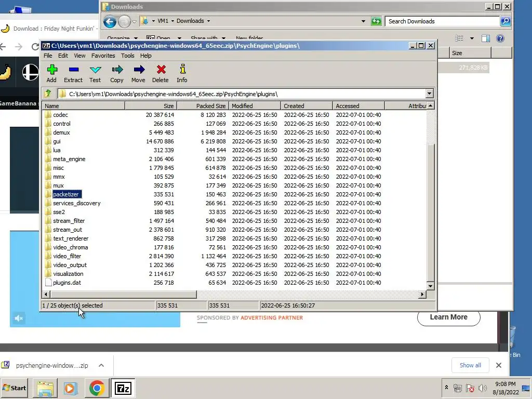Click the Add toolbar icon in 7-Zip
Image resolution: width=532 pixels, height=399 pixels.
[x=51, y=73]
